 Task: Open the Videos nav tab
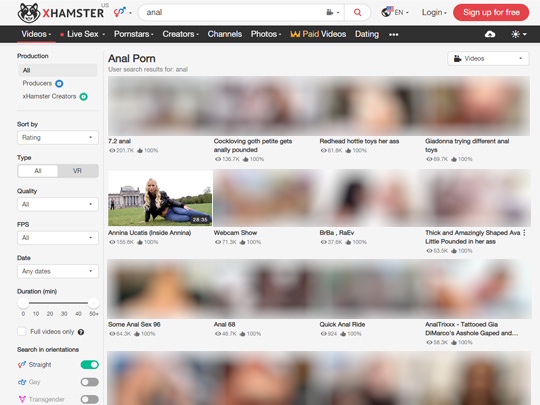(x=36, y=34)
